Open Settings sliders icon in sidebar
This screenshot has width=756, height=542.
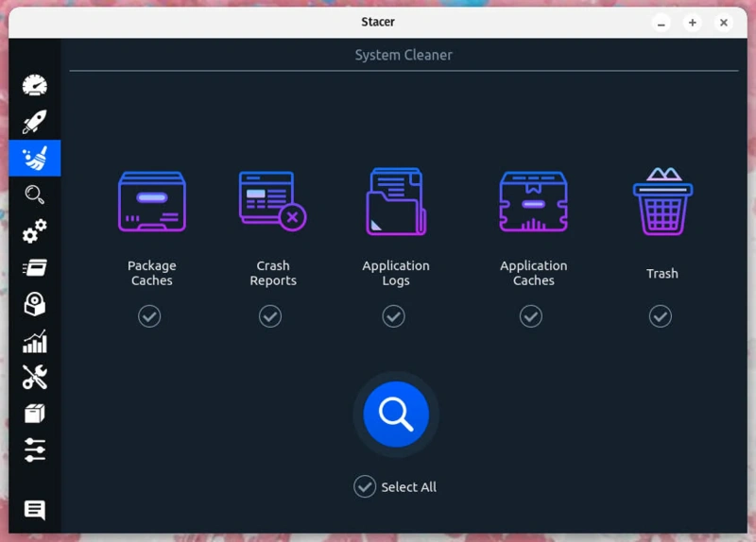point(35,450)
